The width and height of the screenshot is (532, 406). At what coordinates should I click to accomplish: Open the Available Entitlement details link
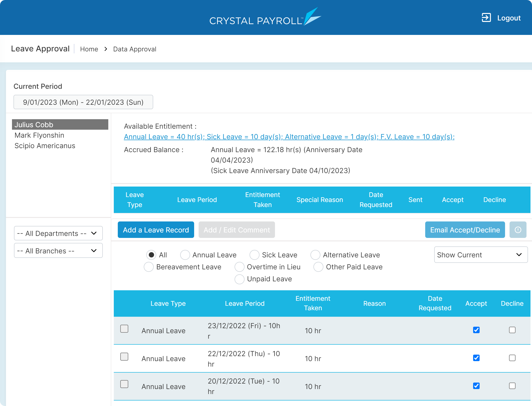[x=289, y=137]
